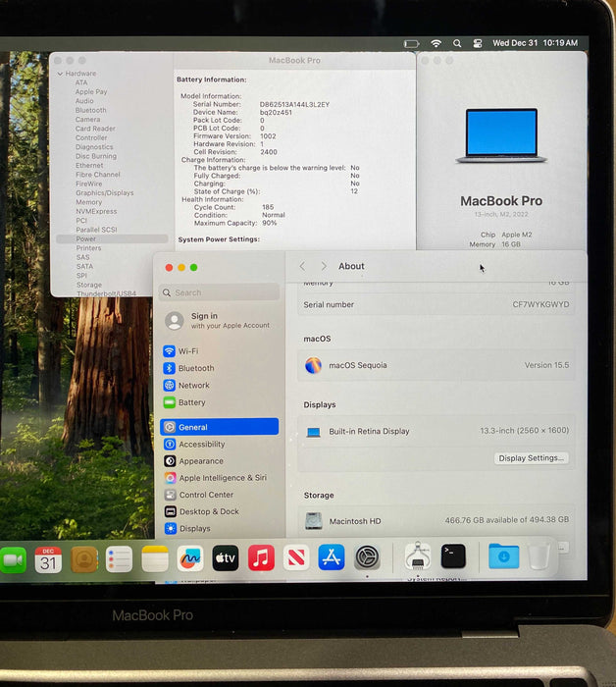Screen dimensions: 616x687
Task: Select Graphics/Displays in System Information
Action: click(105, 192)
